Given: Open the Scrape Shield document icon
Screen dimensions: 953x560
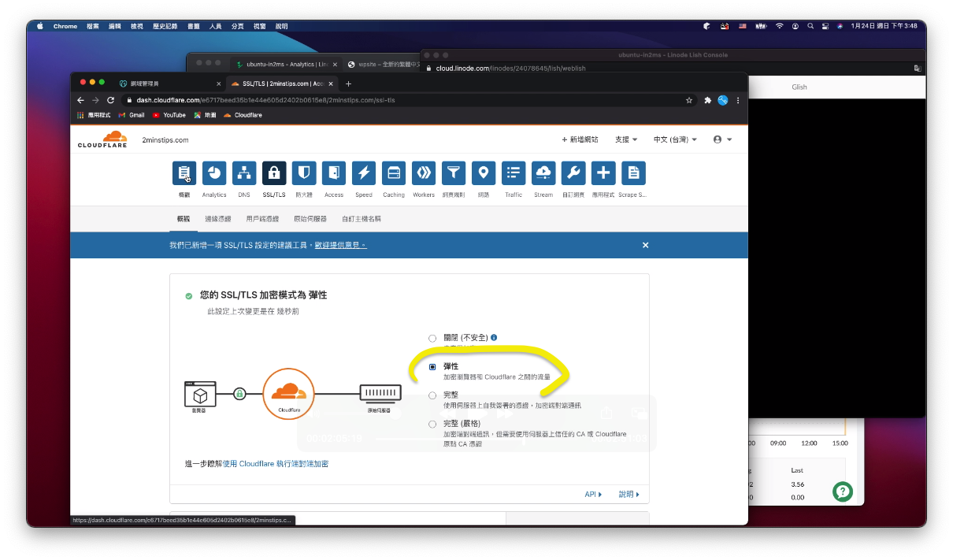Looking at the screenshot, I should coord(633,172).
